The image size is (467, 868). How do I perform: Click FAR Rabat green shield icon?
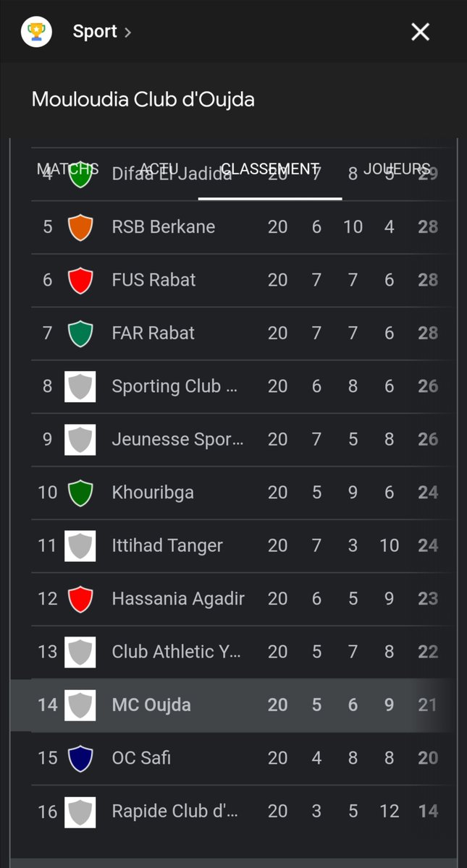point(80,333)
